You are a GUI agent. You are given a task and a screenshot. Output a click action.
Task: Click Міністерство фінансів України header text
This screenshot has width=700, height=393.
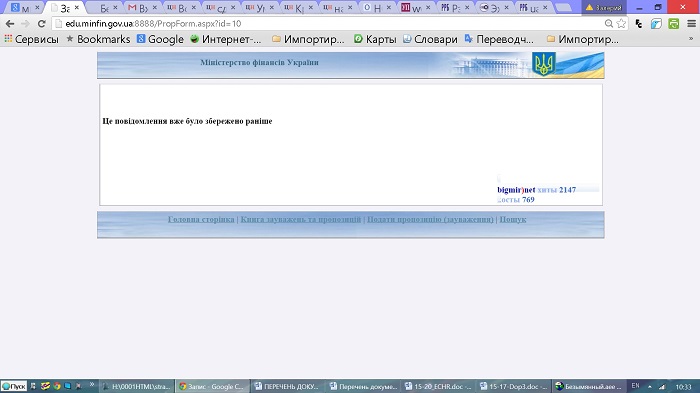pyautogui.click(x=259, y=63)
